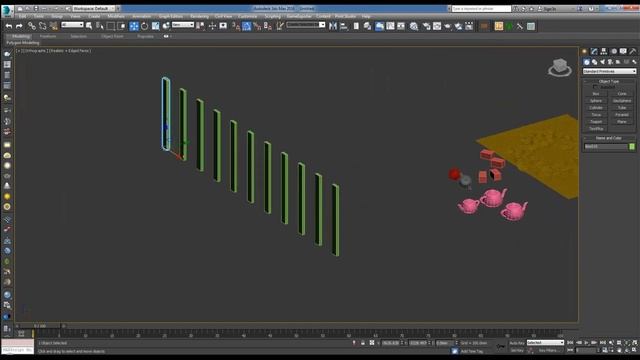Open the Edit menu
This screenshot has height=360, width=640.
pos(22,16)
